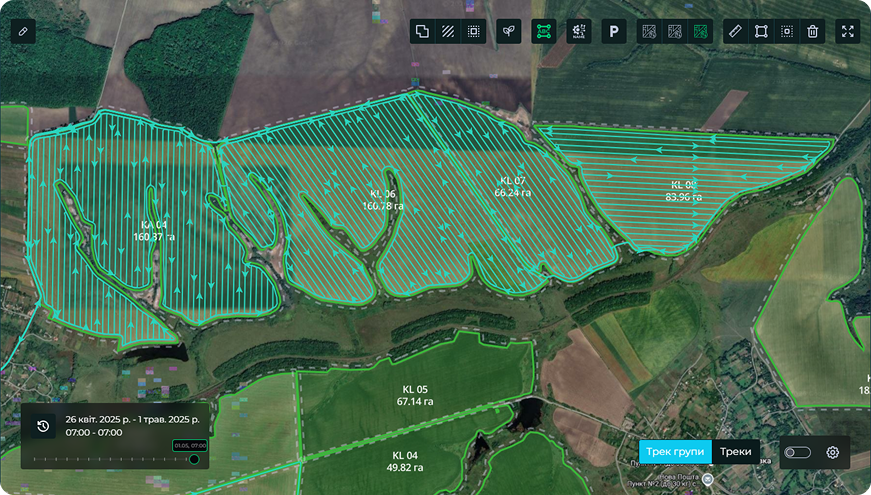The width and height of the screenshot is (871, 495).
Task: Click the pencil edit icon
Action: (x=23, y=31)
